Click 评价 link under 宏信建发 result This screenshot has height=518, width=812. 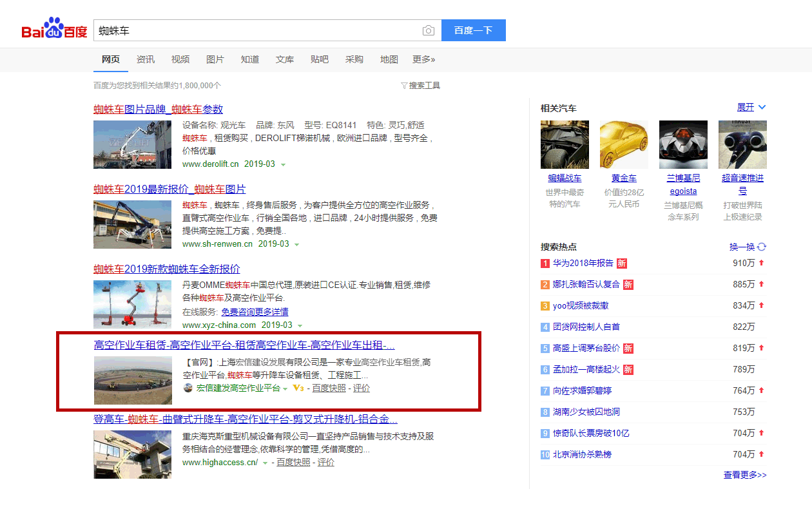(362, 388)
